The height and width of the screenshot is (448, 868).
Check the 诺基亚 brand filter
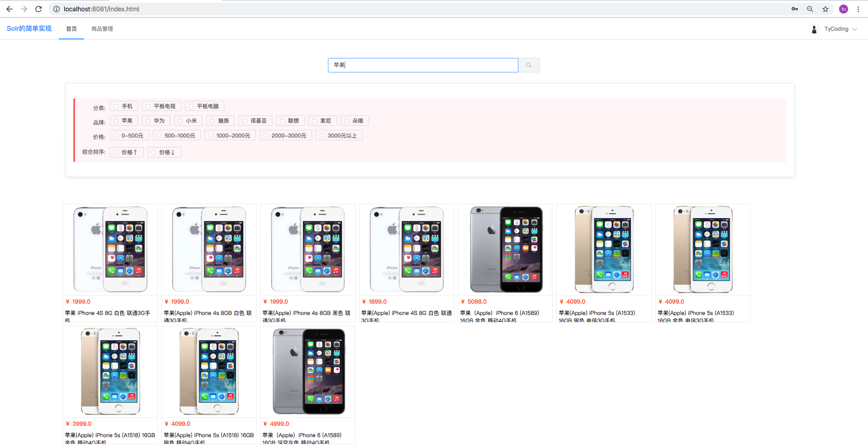pos(256,121)
